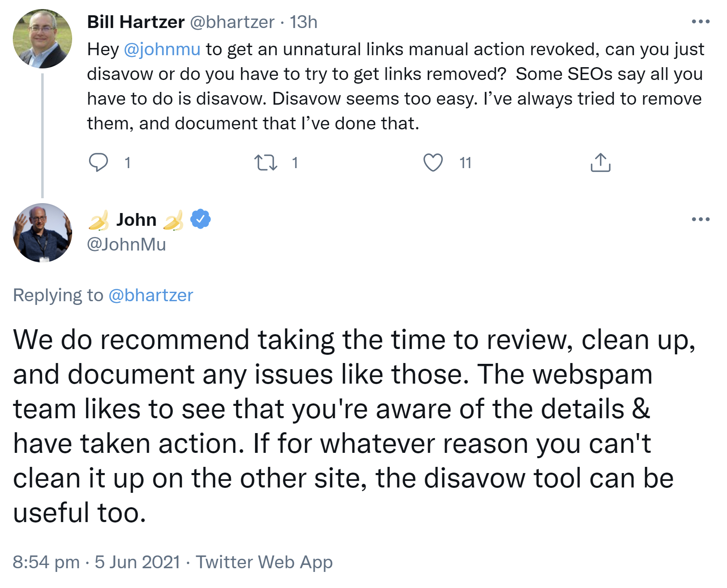Open Bill Hartzer's profile picture
Viewport: 727px width, 588px height.
click(x=42, y=39)
